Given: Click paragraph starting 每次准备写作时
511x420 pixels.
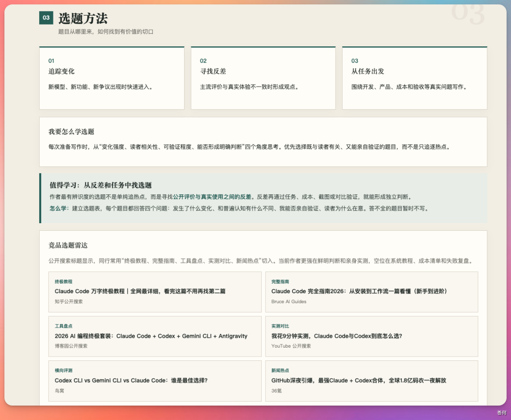Looking at the screenshot, I should 249,147.
